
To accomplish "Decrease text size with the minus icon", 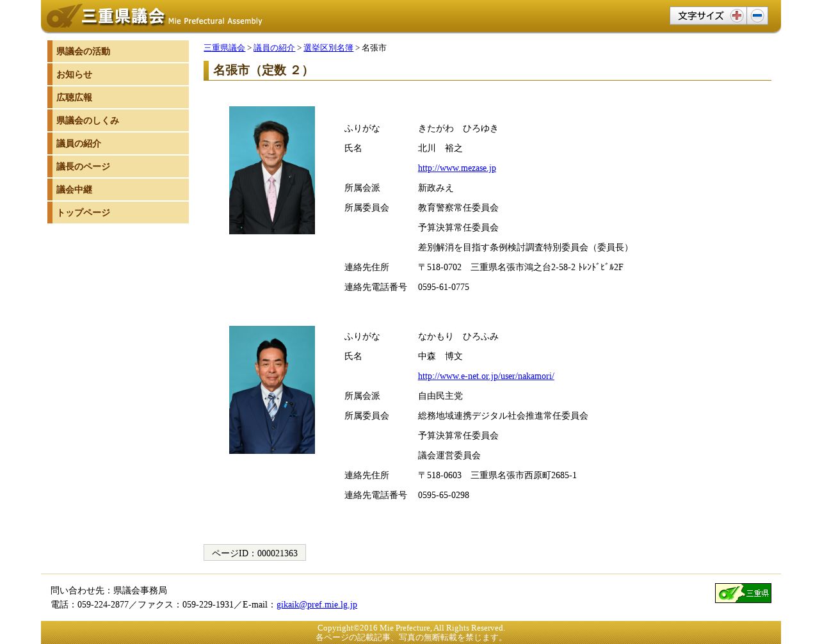I will point(757,16).
